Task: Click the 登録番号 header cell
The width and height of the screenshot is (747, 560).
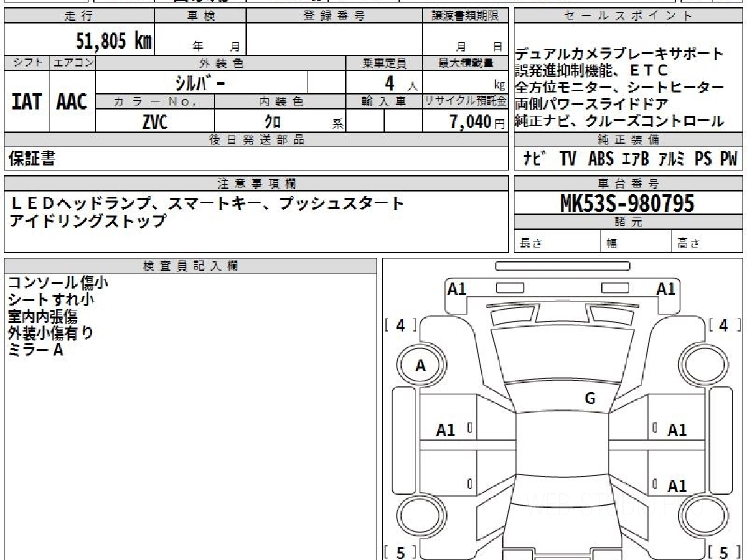Action: [x=334, y=16]
